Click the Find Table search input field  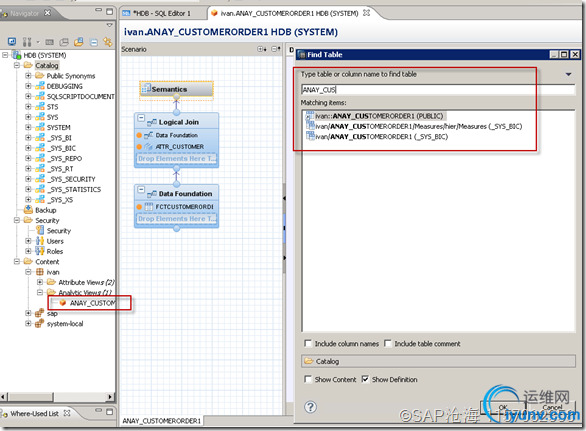click(438, 89)
